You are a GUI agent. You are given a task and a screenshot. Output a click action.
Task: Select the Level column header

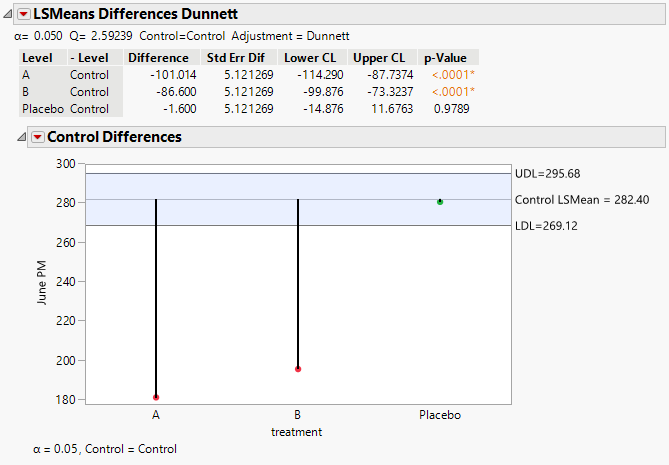pos(37,58)
